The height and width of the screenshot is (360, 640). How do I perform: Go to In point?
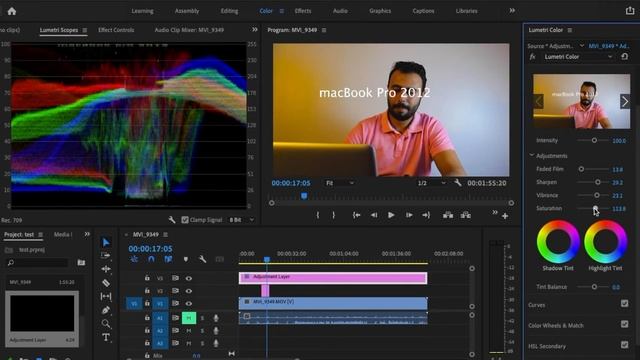click(x=356, y=215)
